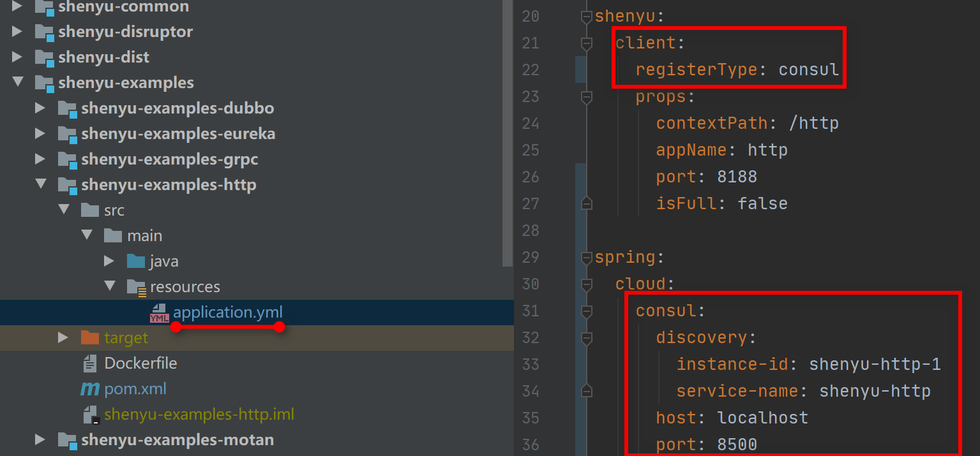Click the YML file icon beside application.yml
The width and height of the screenshot is (980, 456).
point(159,313)
